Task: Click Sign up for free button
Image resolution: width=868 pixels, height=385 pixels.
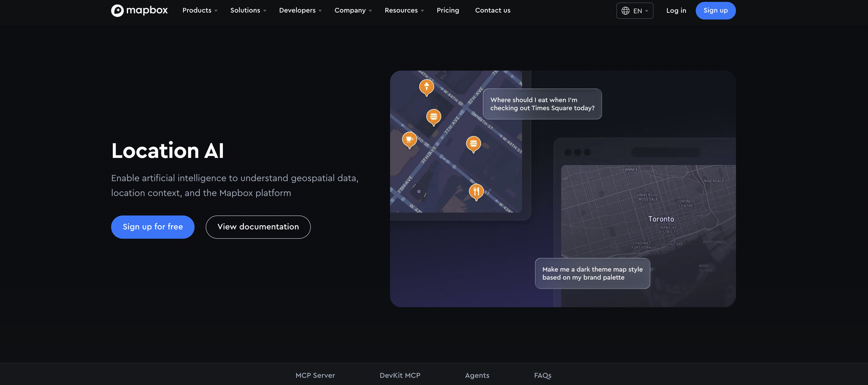Action: point(153,227)
